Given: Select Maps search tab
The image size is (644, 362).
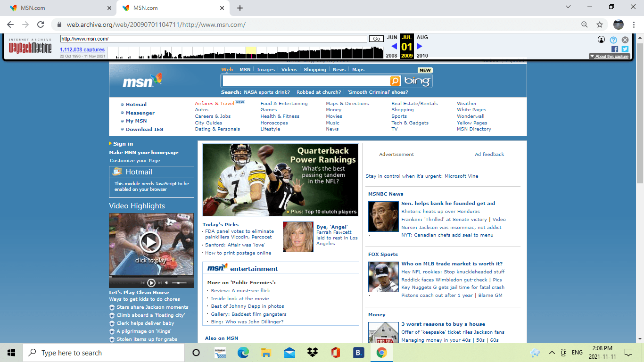Looking at the screenshot, I should [358, 69].
